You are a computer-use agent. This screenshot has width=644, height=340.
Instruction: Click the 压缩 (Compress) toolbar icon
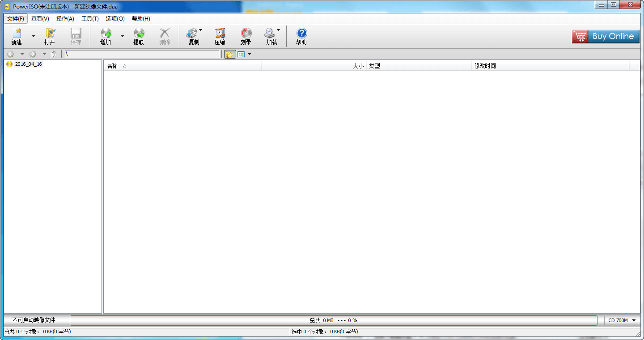pyautogui.click(x=220, y=36)
